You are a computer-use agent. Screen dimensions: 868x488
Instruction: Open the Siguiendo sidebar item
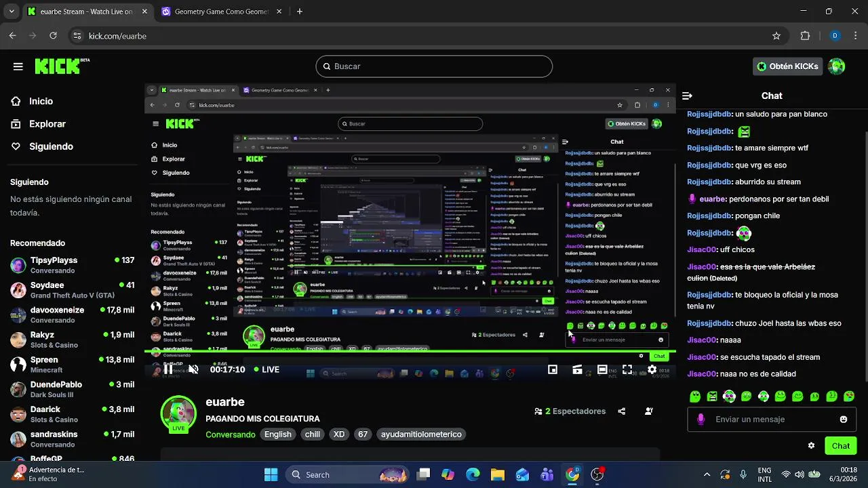51,146
